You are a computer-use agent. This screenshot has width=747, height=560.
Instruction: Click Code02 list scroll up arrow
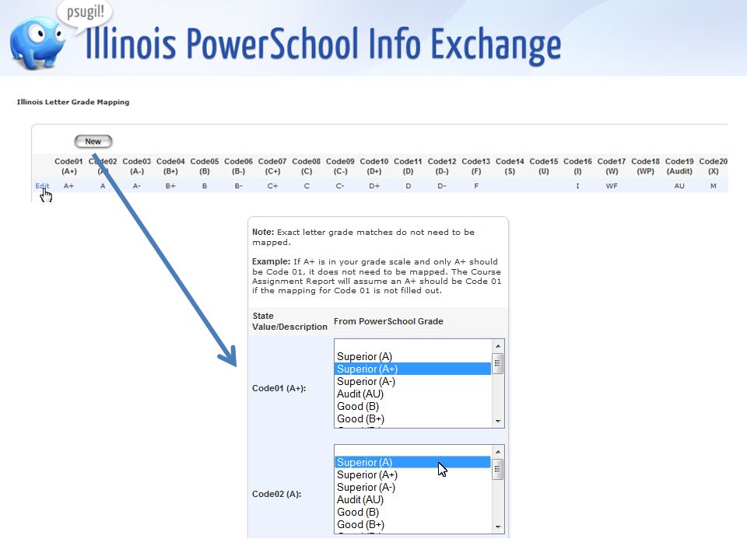(498, 452)
